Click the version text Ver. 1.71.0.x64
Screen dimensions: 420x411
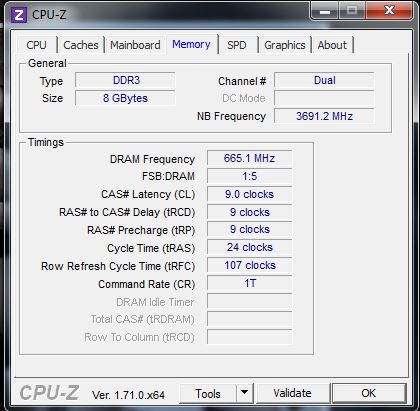click(128, 395)
